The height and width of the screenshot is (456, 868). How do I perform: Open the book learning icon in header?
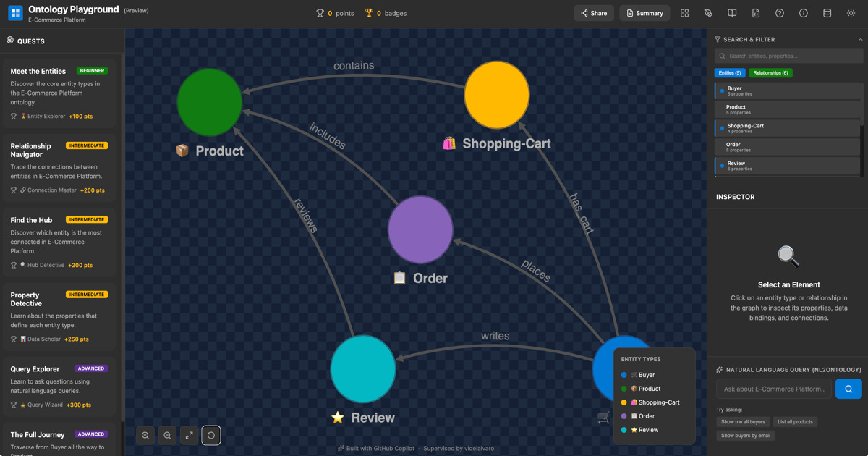pos(732,13)
